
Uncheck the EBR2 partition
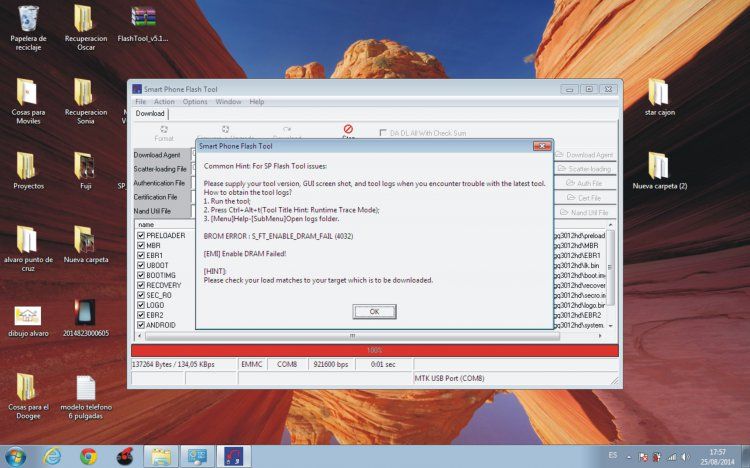pos(141,315)
